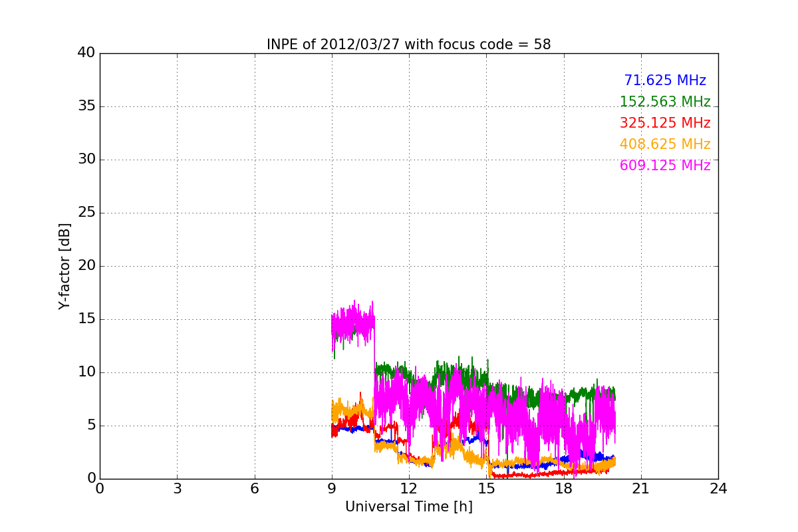Select the '325.125 MHz' legend label

point(665,123)
